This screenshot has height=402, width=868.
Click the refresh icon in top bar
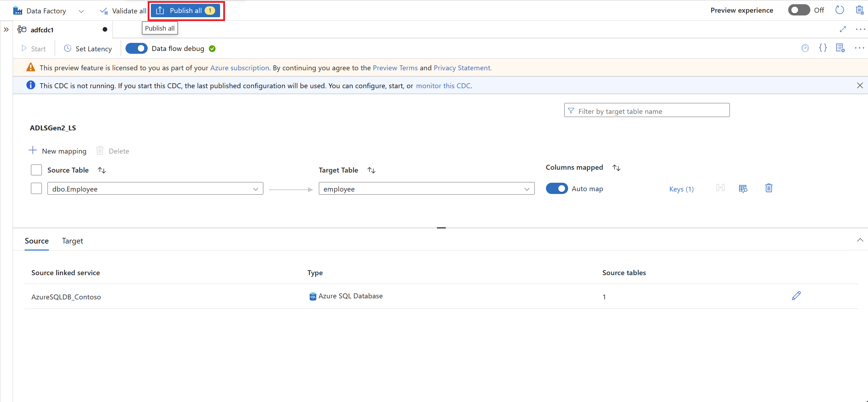point(840,10)
